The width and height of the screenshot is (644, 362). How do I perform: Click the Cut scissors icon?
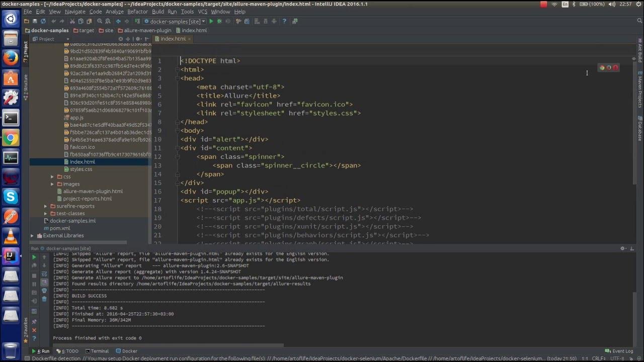point(72,22)
